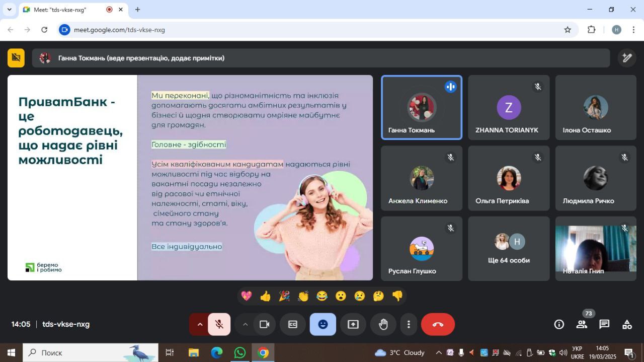Open the Meet activities panel
Screen dimensions: 644x362
627,324
